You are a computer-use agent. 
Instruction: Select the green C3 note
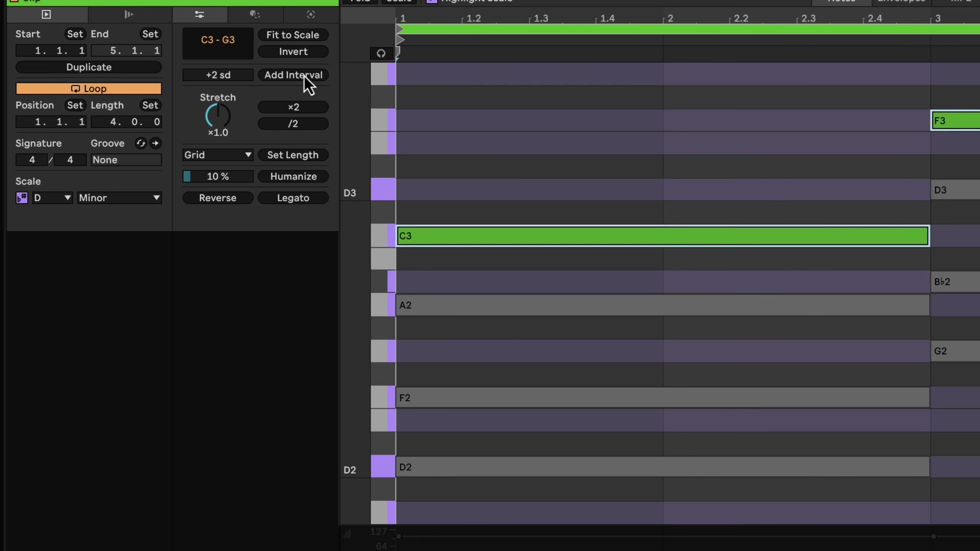point(662,236)
